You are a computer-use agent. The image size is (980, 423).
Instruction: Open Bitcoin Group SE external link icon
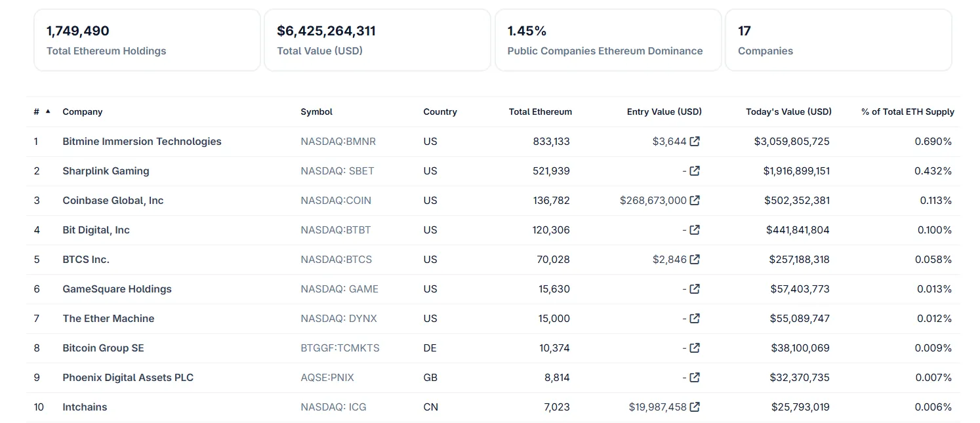695,348
